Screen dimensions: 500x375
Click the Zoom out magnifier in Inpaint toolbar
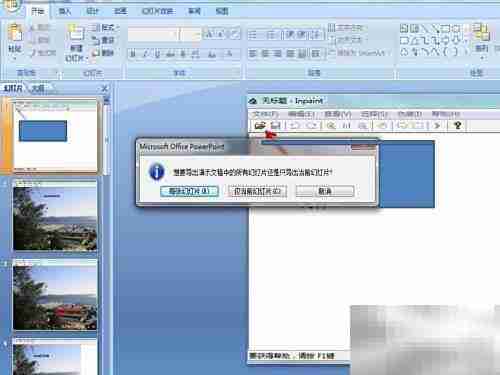pos(363,126)
